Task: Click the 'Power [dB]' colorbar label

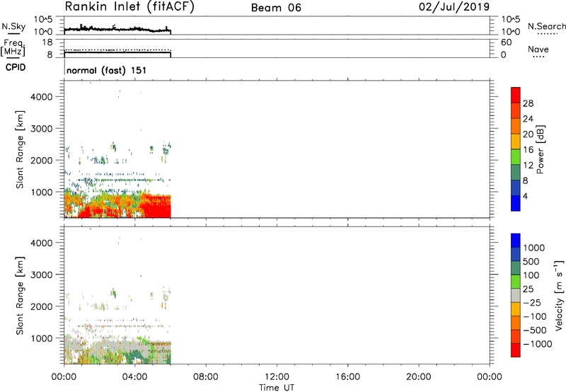Action: point(540,149)
